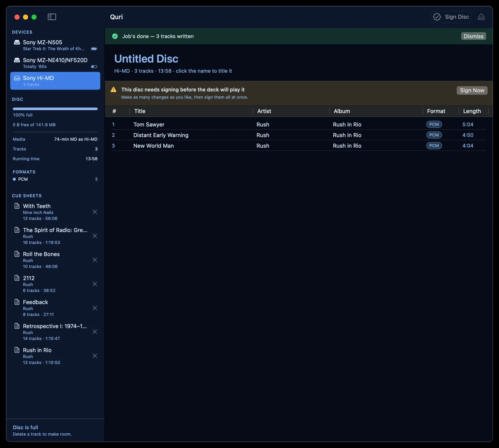Image resolution: width=499 pixels, height=448 pixels.
Task: Remove The Spirit of Radio cue sheet
Action: (95, 236)
